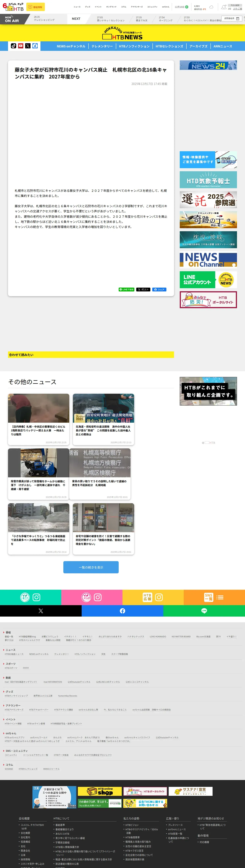Open 奇跡の子 documentary banner
The height and width of the screenshot is (868, 245).
click(208, 220)
